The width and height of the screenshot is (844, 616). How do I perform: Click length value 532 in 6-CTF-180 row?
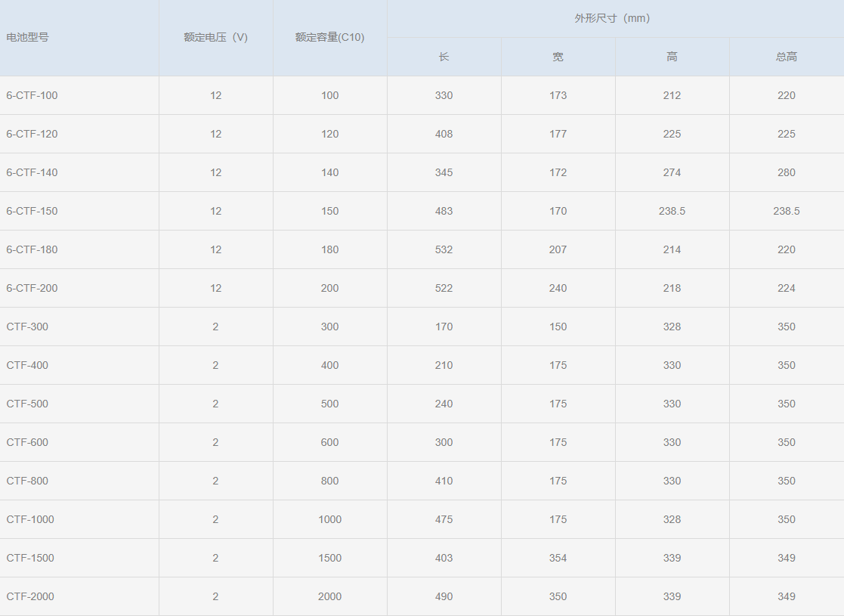tap(444, 249)
